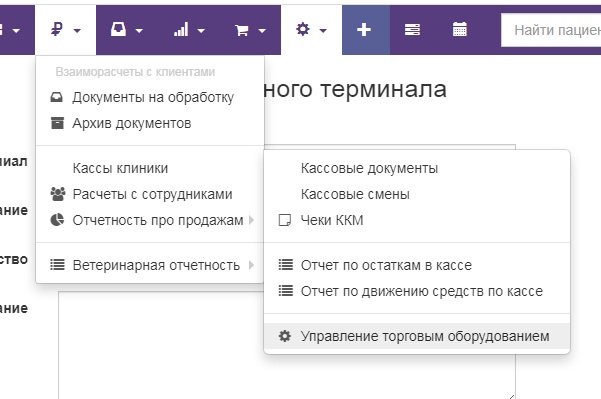601x399 pixels.
Task: Open Чеки ККМ submenu item
Action: pos(417,220)
